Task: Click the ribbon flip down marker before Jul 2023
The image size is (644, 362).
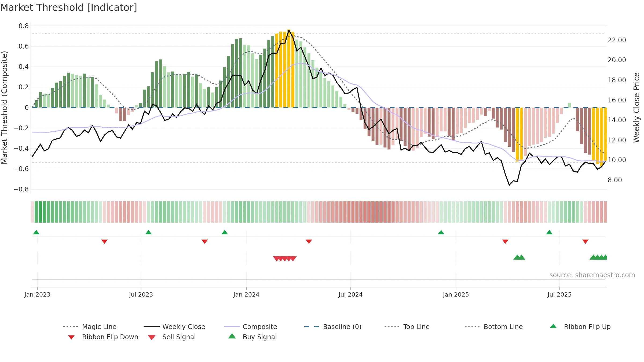Action: coord(104,242)
